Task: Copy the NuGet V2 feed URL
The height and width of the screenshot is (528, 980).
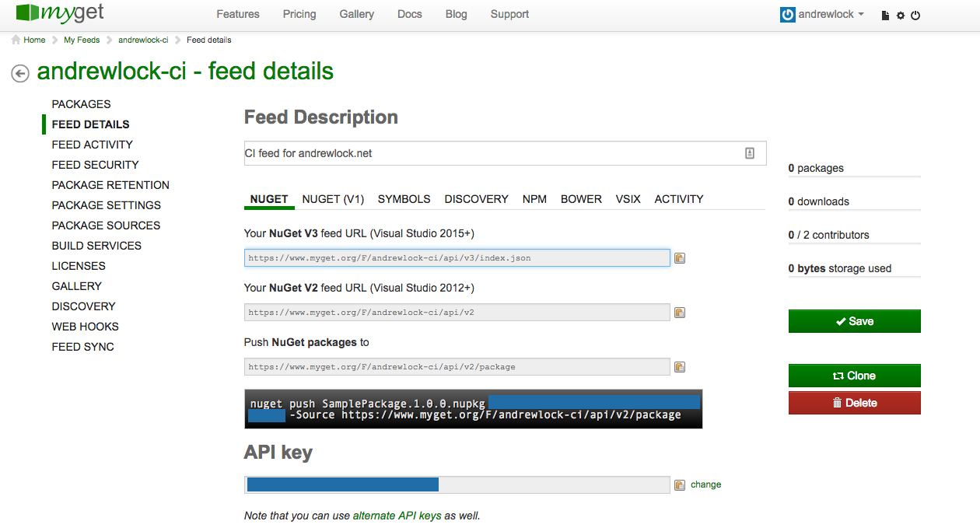Action: coord(680,313)
